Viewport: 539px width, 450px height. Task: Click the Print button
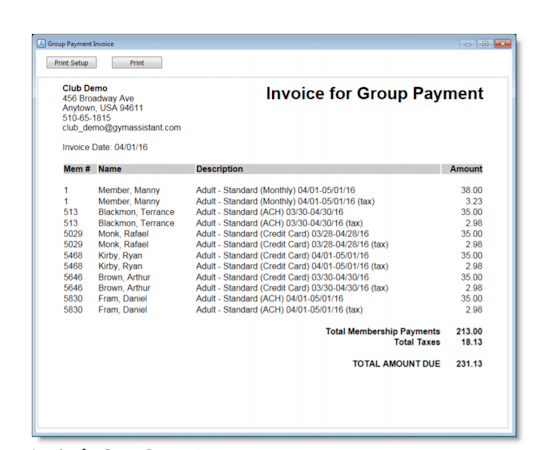tap(137, 63)
